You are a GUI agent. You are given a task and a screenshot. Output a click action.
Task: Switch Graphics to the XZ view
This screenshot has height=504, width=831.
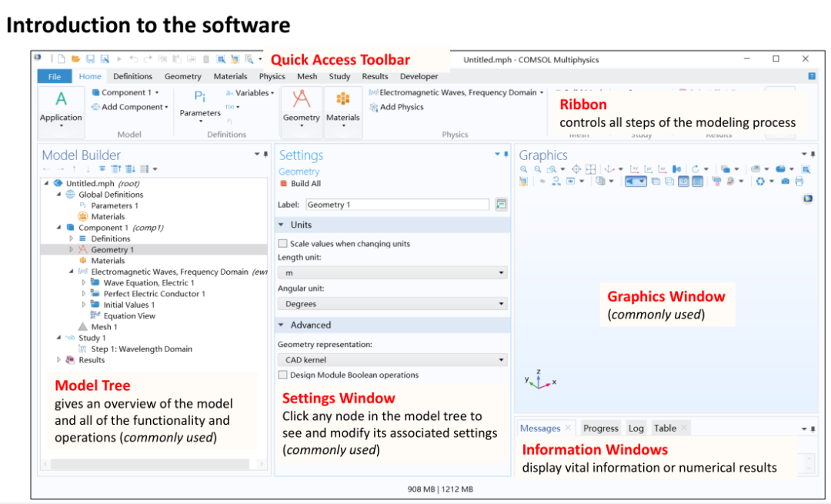pyautogui.click(x=662, y=169)
